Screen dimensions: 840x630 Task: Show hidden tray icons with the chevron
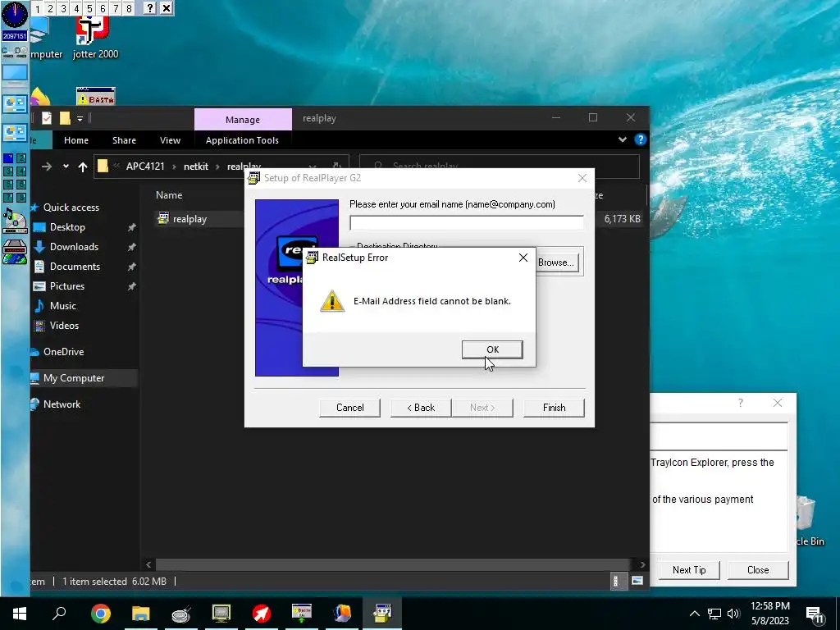tap(694, 614)
